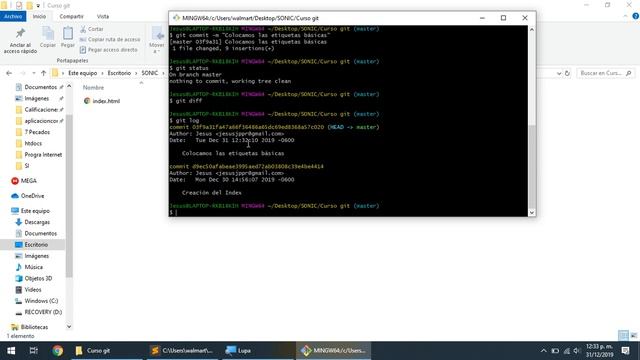
Task: Open the Archivo menu tab
Action: [13, 16]
